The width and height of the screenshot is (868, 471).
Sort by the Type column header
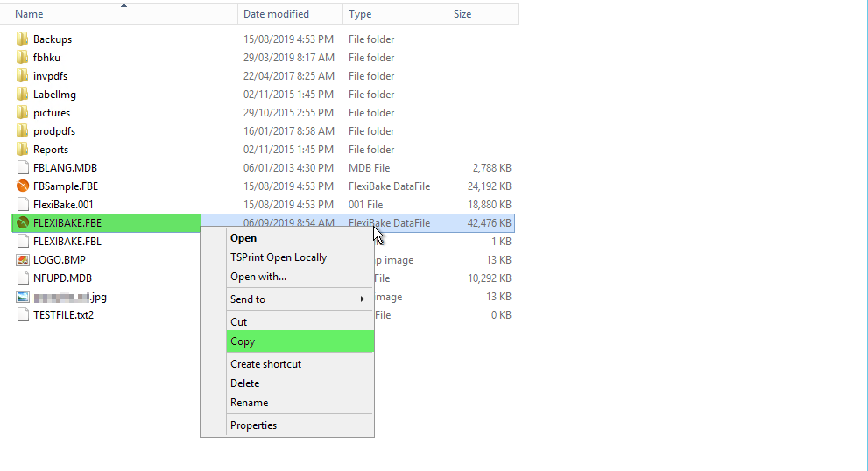click(x=395, y=14)
